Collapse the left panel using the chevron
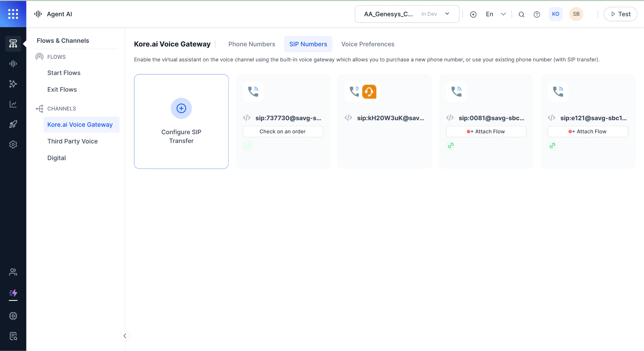The image size is (644, 351). (x=125, y=336)
